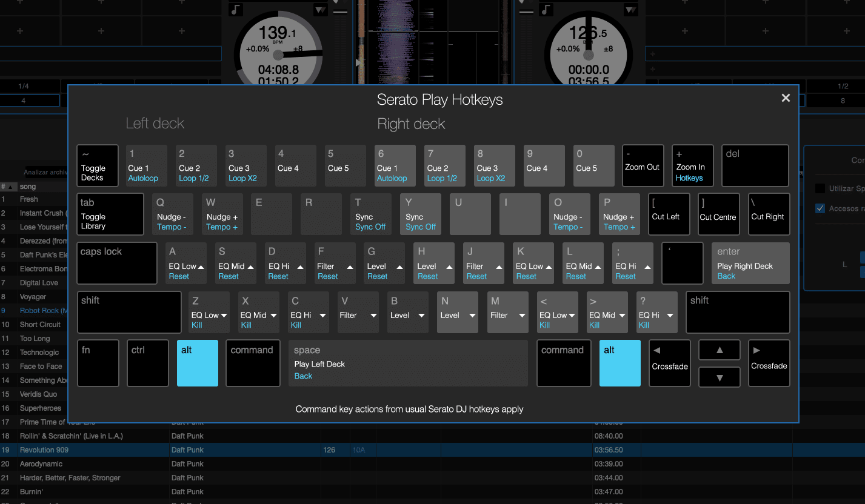Screen dimensions: 865x504
Task: Click the < key EQ Low Kill
Action: click(x=558, y=312)
